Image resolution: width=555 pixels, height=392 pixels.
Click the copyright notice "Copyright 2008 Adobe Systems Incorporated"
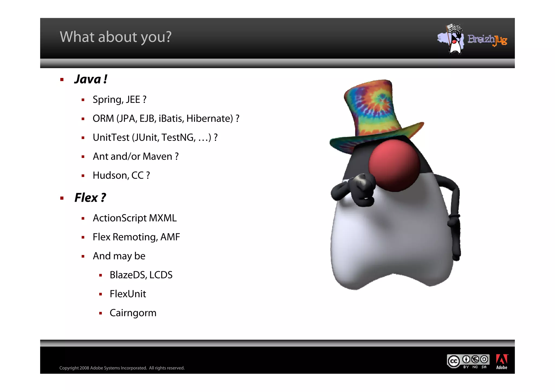pos(103,368)
